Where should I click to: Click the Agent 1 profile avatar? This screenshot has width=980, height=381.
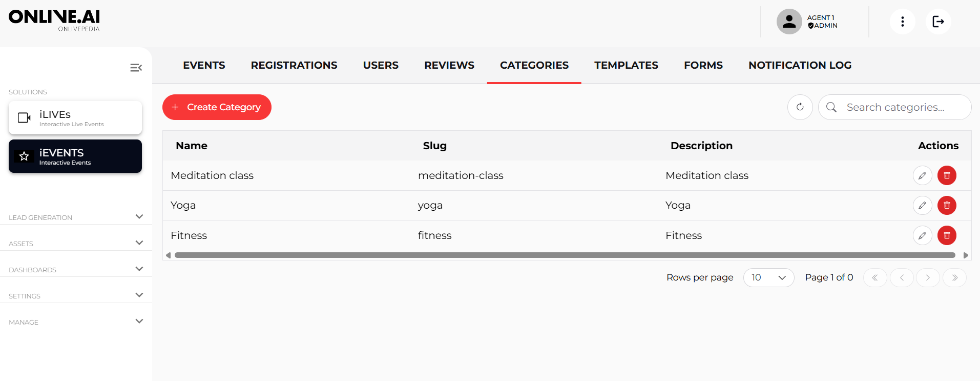tap(789, 22)
